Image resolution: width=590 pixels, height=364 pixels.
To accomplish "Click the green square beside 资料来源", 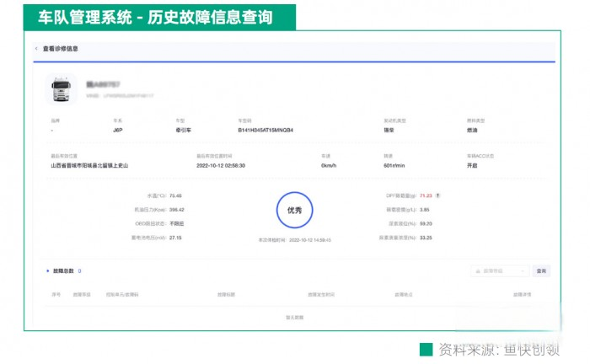I will (426, 350).
